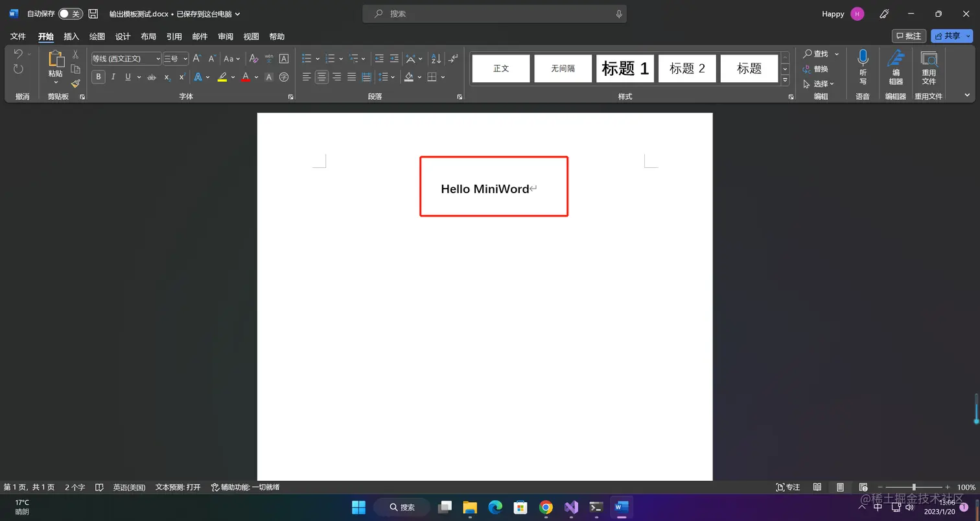This screenshot has width=980, height=521.
Task: Open bullet list style dropdown arrow
Action: [318, 59]
